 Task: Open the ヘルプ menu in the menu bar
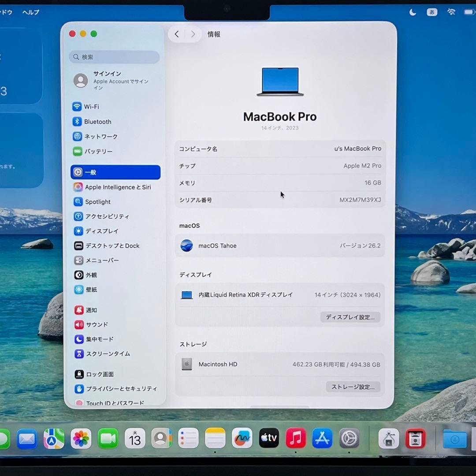[x=31, y=12]
